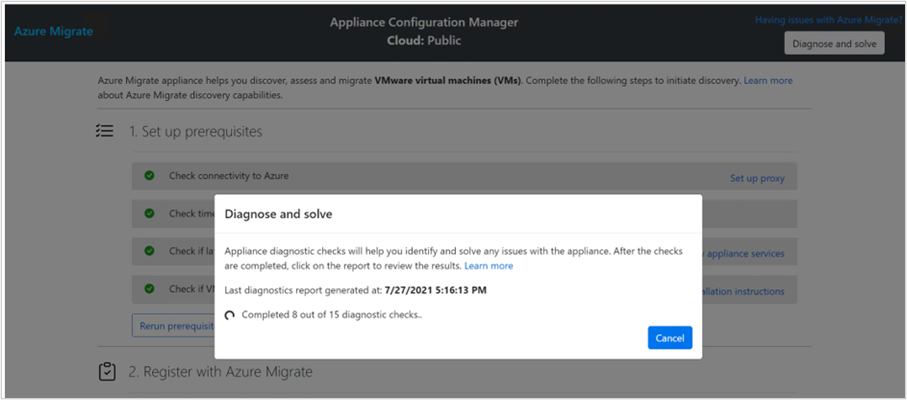Open the Having issues with Azure Migrate link
The image size is (907, 400).
[x=829, y=19]
